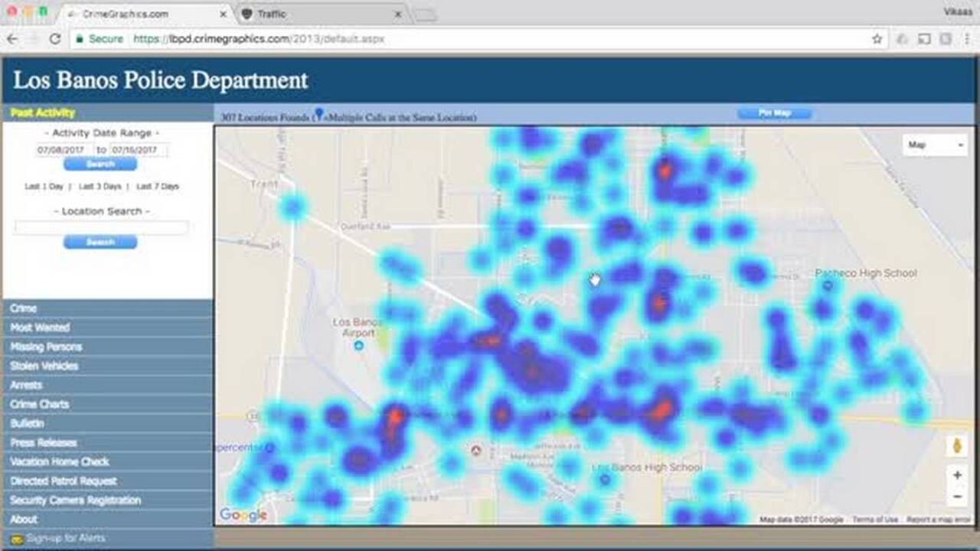The width and height of the screenshot is (980, 551).
Task: Click Search under Activity Date Range
Action: 100,164
